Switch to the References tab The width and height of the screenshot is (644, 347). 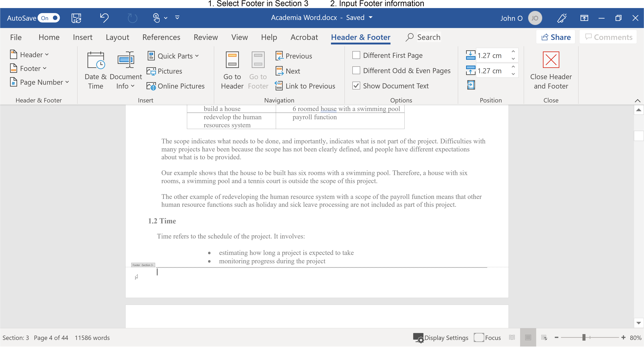[x=161, y=37]
